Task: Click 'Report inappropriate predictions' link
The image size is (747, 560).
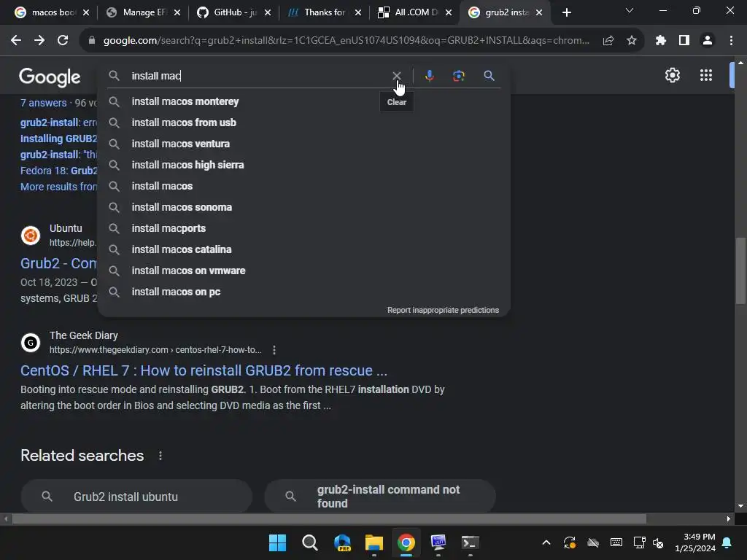Action: click(x=443, y=310)
